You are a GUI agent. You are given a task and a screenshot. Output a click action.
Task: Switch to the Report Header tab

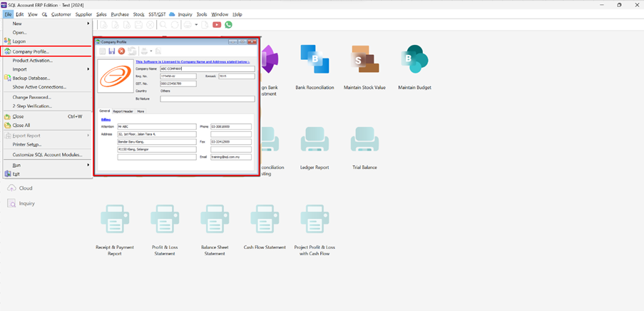pos(123,111)
